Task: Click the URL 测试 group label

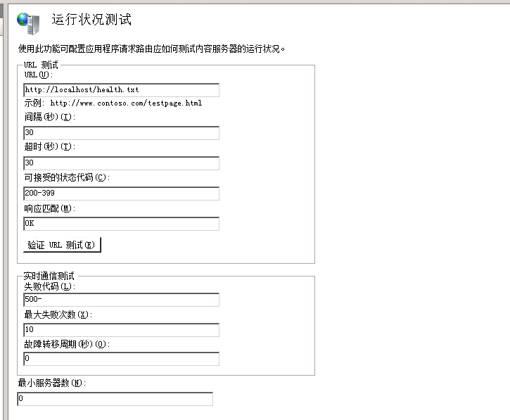Action: tap(41, 65)
